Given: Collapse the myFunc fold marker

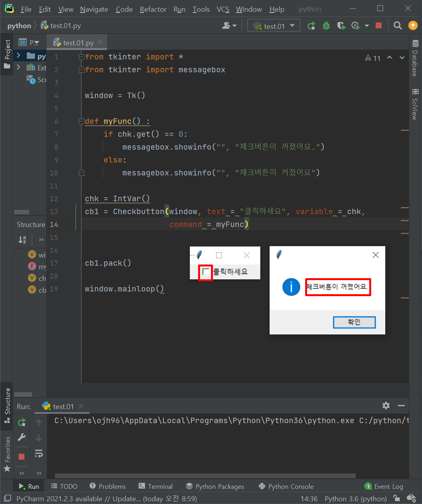Looking at the screenshot, I should [x=82, y=121].
